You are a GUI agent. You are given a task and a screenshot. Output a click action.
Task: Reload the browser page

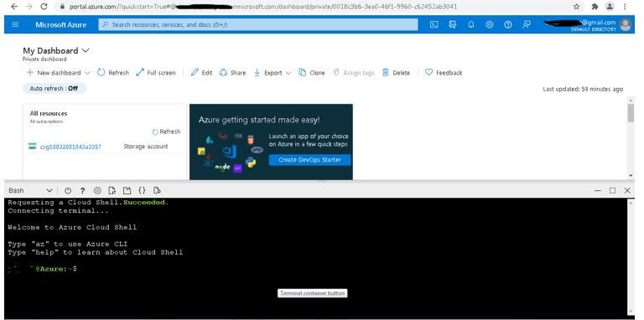click(44, 7)
